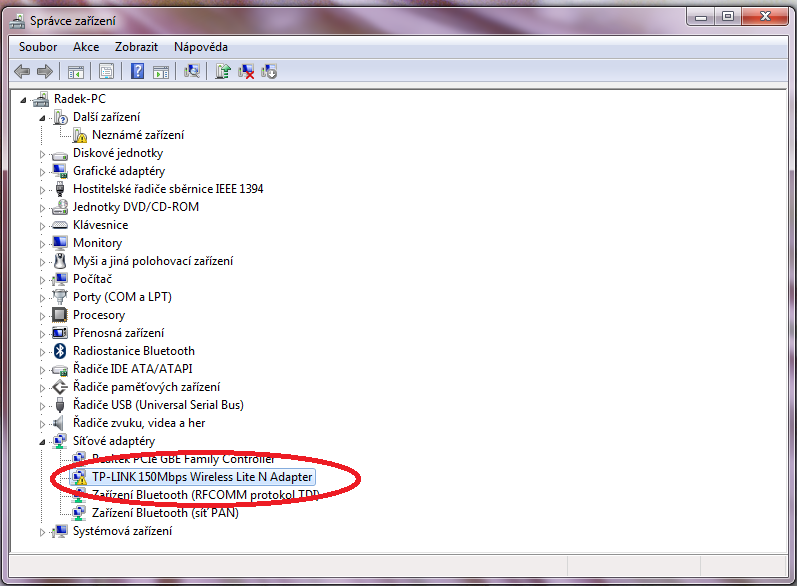Select TP-LINK 150Mbps Wireless Lite N Adapter
Screen dimensions: 797x586
point(202,477)
